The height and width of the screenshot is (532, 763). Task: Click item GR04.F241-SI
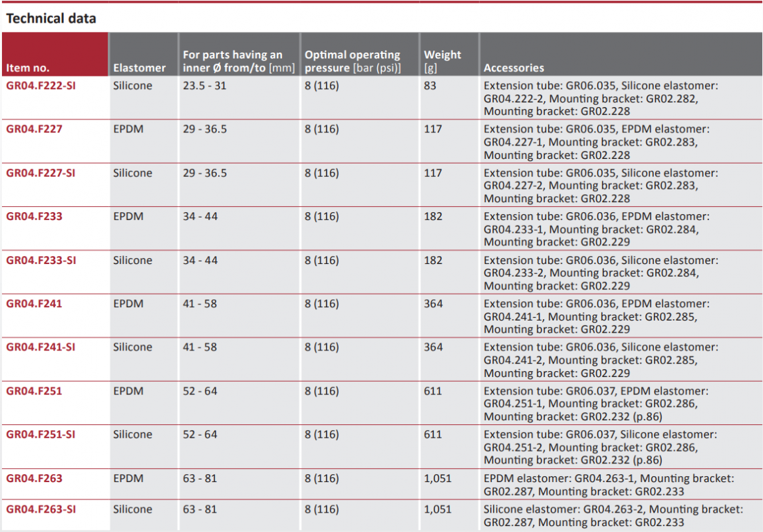[x=41, y=347]
